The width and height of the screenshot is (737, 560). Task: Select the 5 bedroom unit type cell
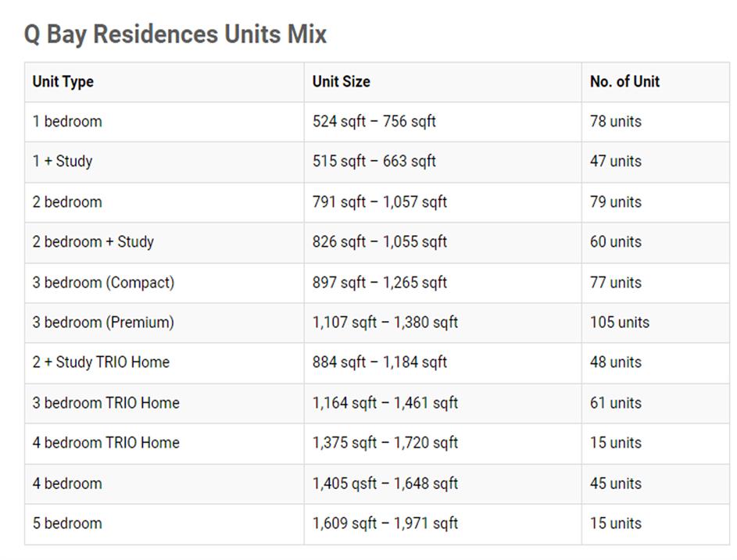click(x=67, y=523)
